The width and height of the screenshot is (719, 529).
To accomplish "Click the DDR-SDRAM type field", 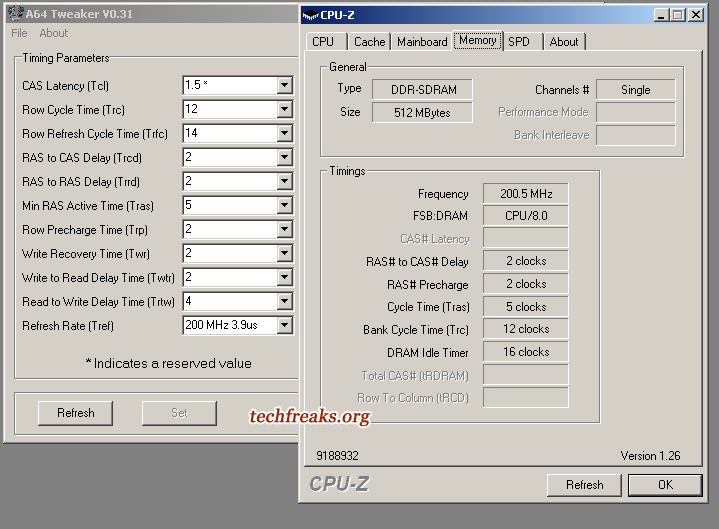I will (422, 89).
